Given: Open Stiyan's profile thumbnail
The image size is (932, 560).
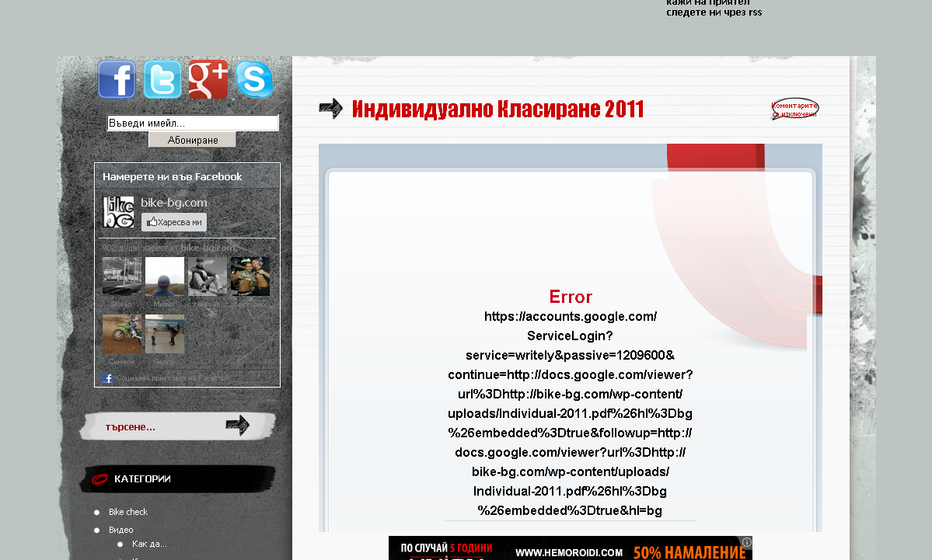Looking at the screenshot, I should 122,277.
